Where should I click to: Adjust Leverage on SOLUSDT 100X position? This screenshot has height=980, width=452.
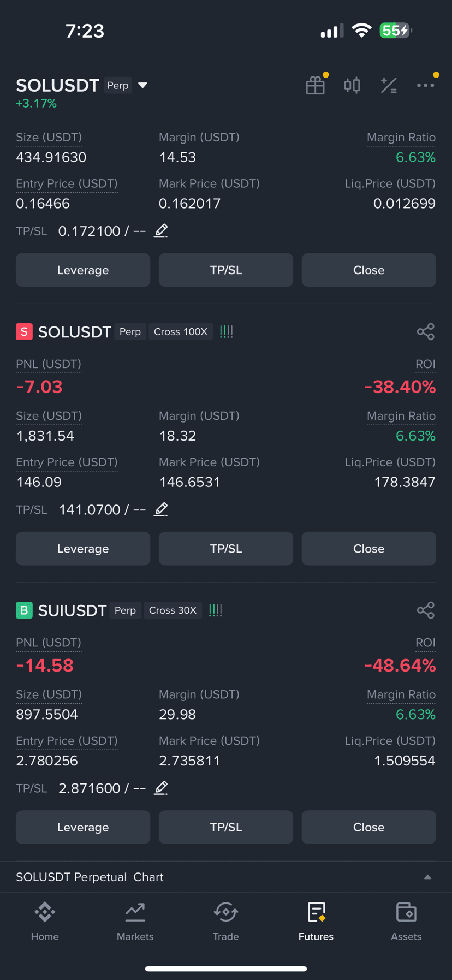pyautogui.click(x=83, y=549)
